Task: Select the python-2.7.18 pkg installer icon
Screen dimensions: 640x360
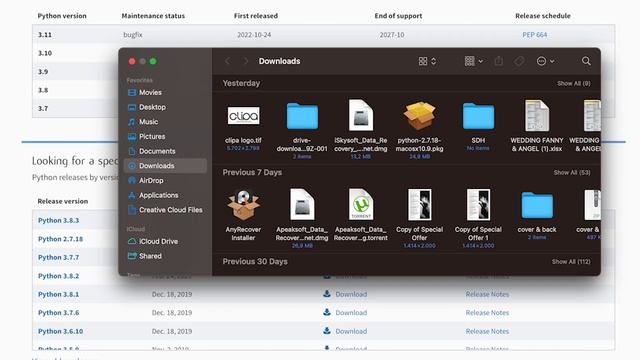Action: coord(420,116)
